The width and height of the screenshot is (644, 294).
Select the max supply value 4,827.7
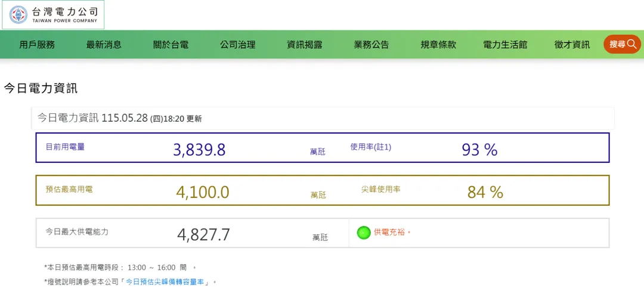[204, 235]
